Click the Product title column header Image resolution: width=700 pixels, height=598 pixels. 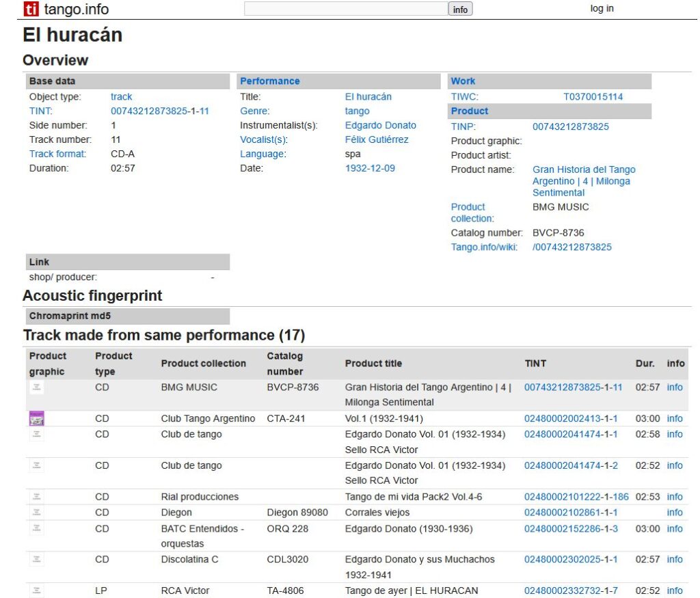point(373,364)
